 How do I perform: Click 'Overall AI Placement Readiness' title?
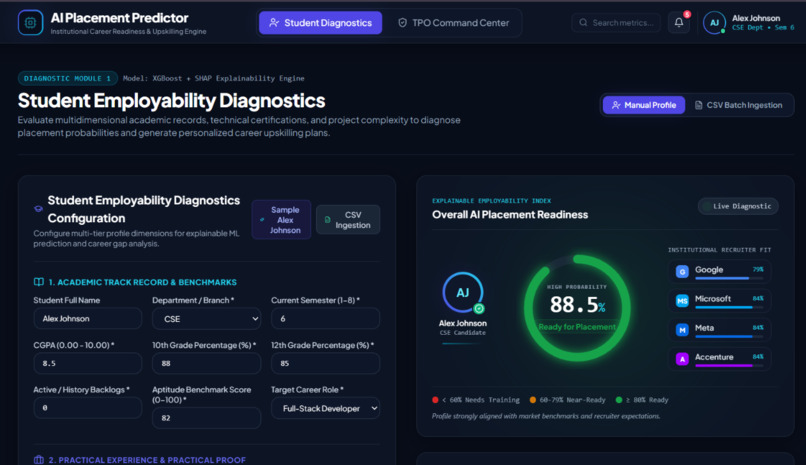pos(510,215)
